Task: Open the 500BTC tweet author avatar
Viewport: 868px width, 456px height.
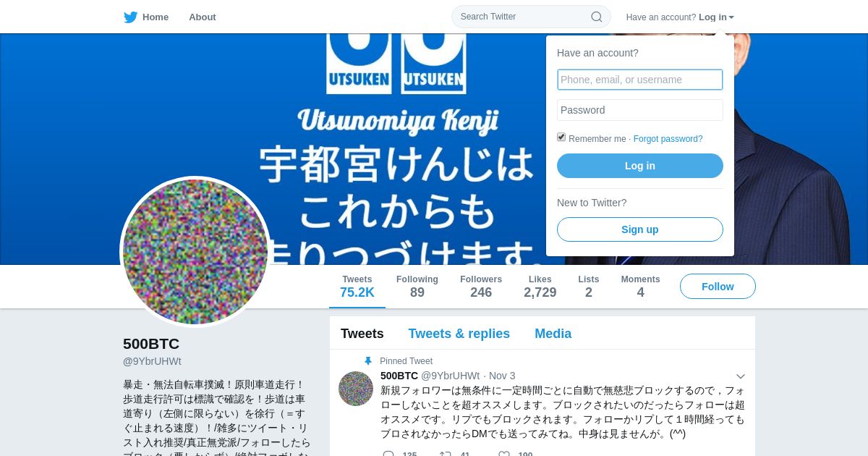Action: pos(356,389)
